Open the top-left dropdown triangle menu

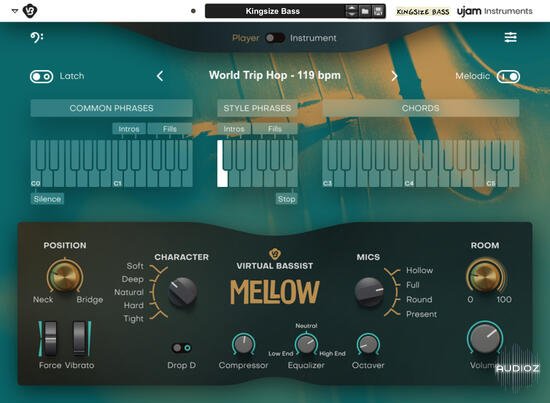point(15,11)
